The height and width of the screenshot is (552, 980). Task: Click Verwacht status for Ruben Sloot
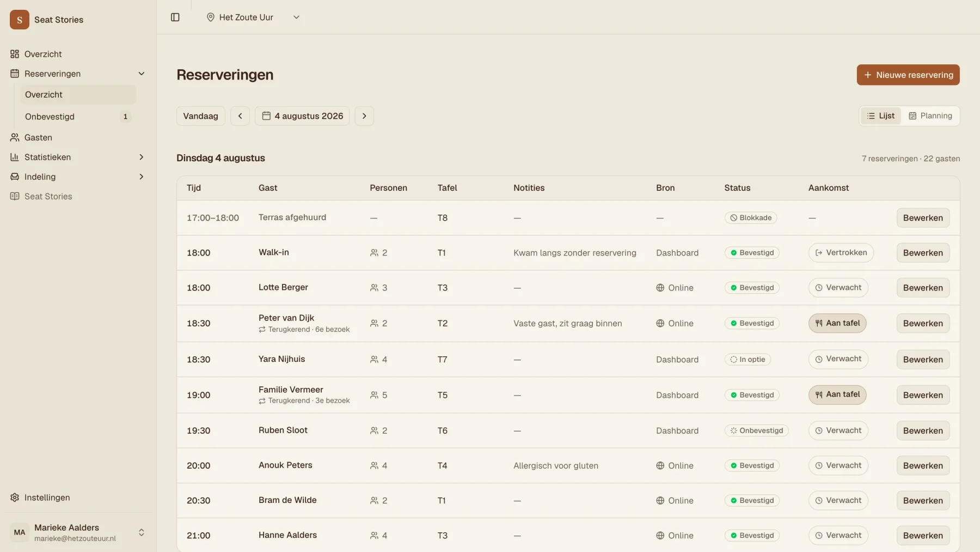[x=838, y=430]
